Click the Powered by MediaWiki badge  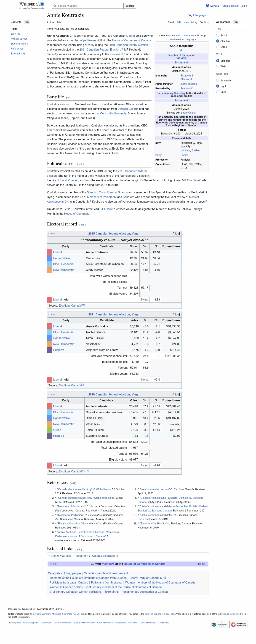[x=238, y=624]
